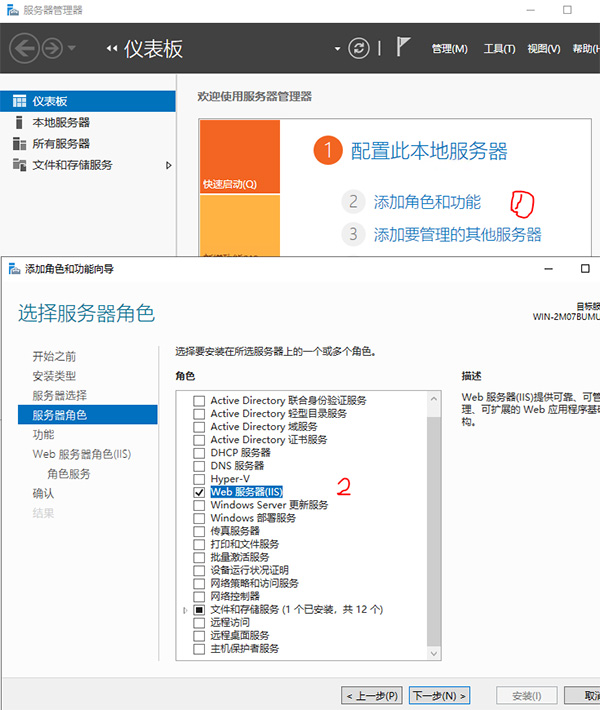
Task: Click the roles list vertical scrollbar
Action: (433, 520)
